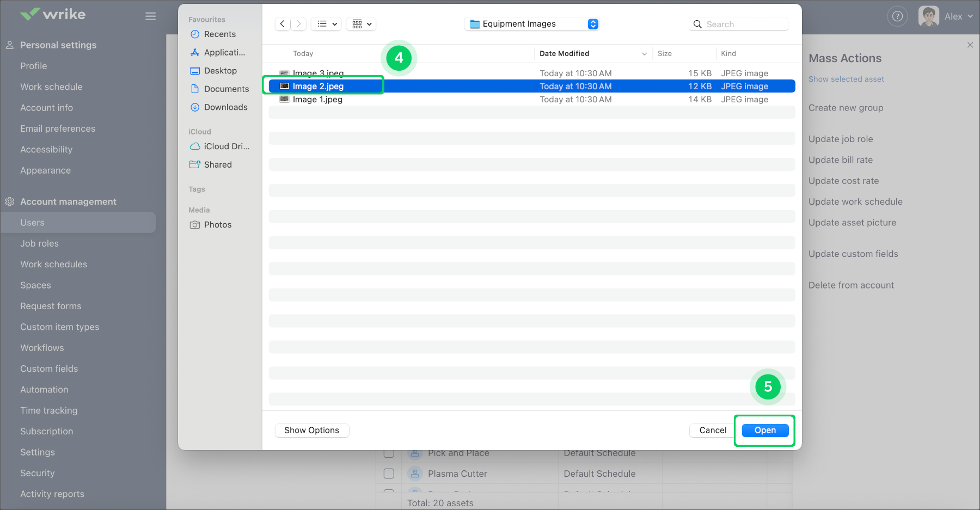
Task: Tick the checkbox beside Pick and Place
Action: pyautogui.click(x=389, y=453)
